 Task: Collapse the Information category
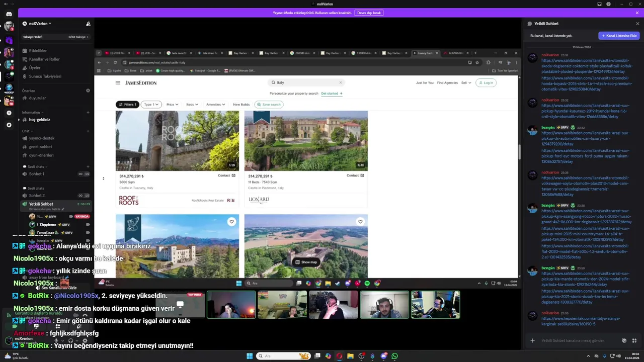coord(32,113)
